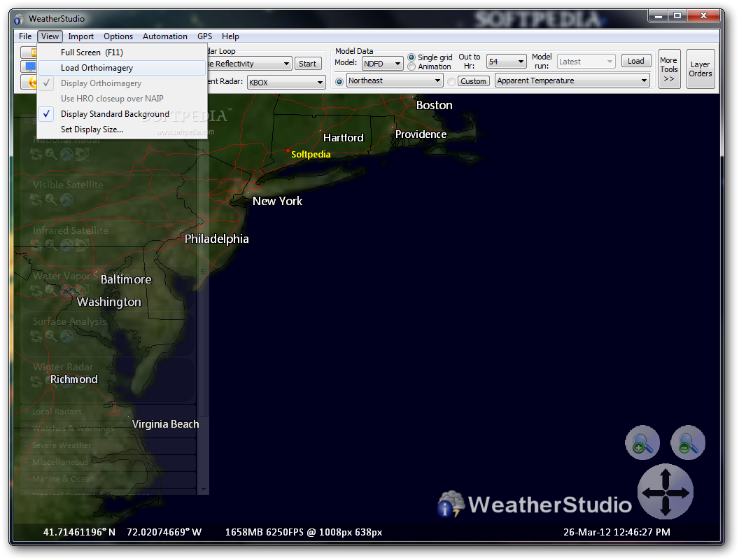Click the New York city label
Viewport: 739px width, 560px height.
pos(277,202)
